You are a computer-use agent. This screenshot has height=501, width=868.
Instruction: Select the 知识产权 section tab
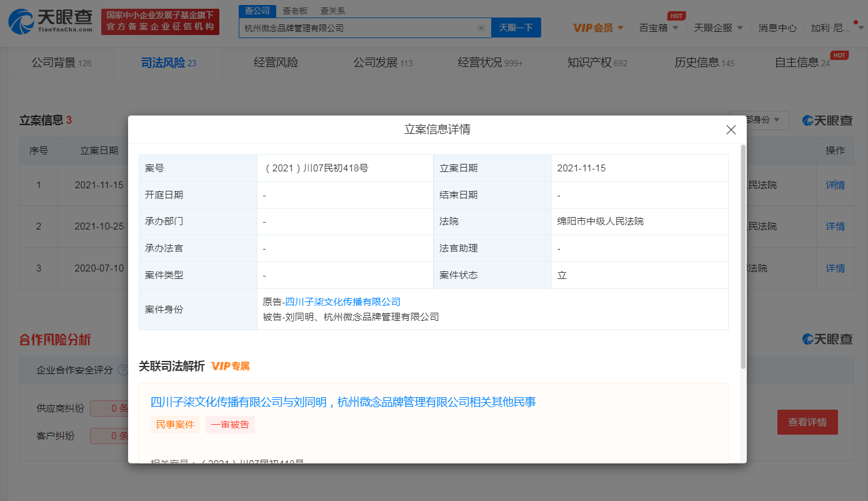point(597,63)
